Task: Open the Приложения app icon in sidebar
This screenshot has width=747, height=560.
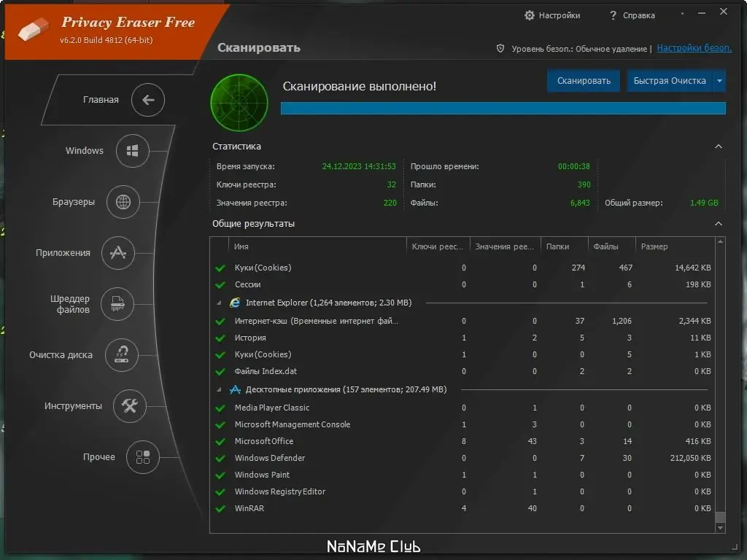Action: (x=117, y=253)
